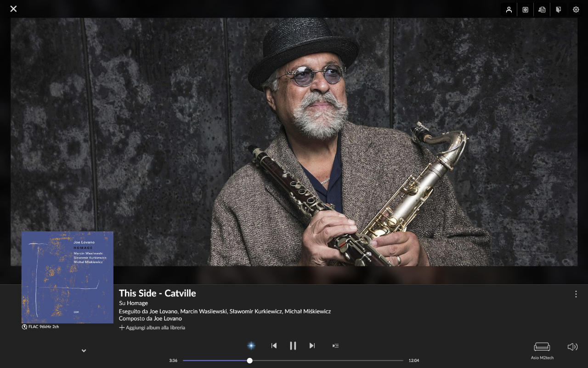Open the now playing display settings gear
The height and width of the screenshot is (368, 588).
(x=576, y=10)
